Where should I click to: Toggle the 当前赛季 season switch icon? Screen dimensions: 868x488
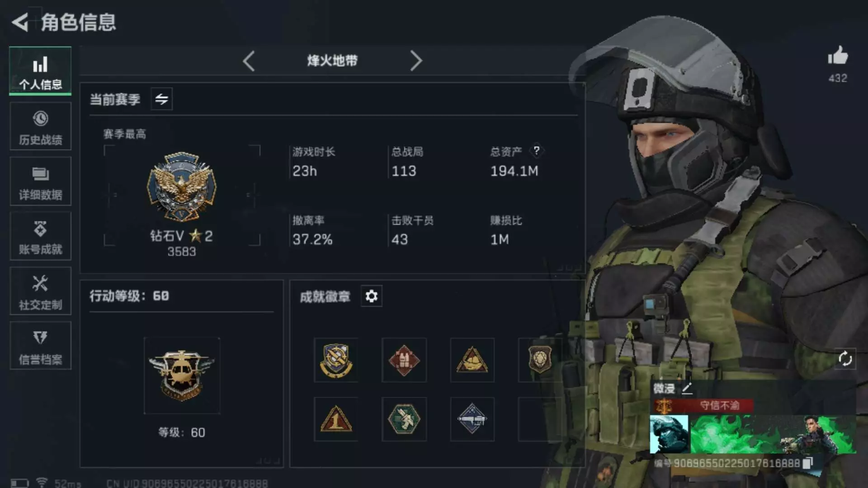[161, 99]
